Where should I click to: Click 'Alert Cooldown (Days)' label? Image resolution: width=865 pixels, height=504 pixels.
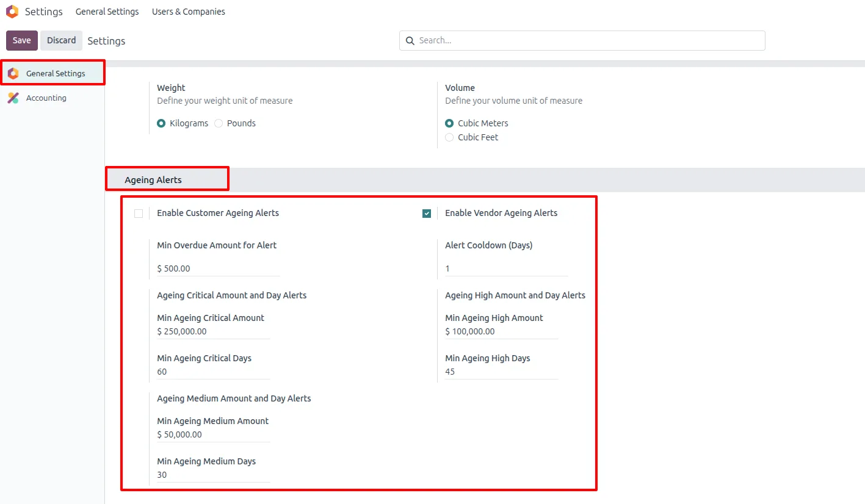click(x=489, y=245)
